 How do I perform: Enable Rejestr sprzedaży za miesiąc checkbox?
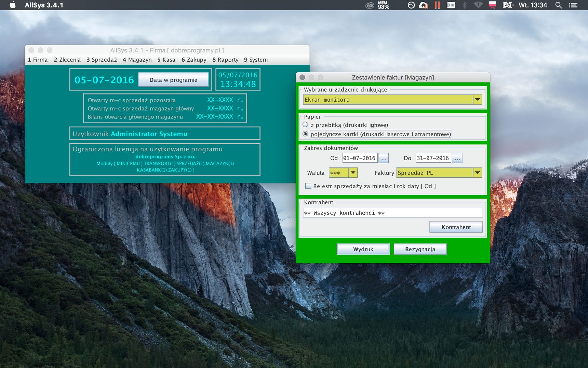(x=308, y=186)
